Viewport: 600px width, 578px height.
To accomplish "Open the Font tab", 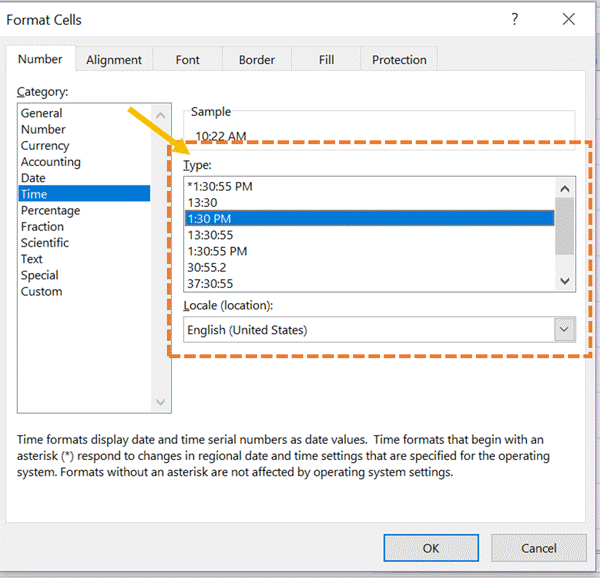I will [x=188, y=60].
